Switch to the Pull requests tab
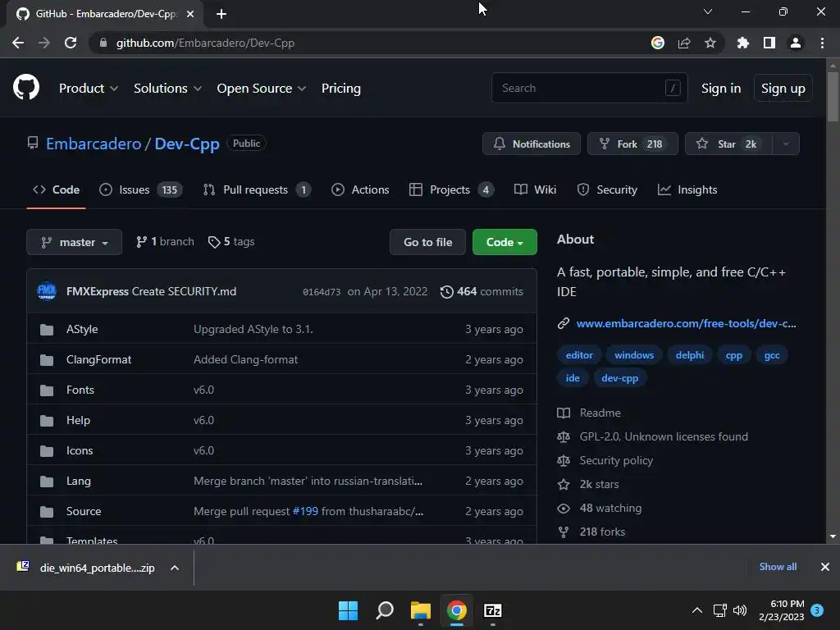This screenshot has width=840, height=630. pyautogui.click(x=257, y=189)
